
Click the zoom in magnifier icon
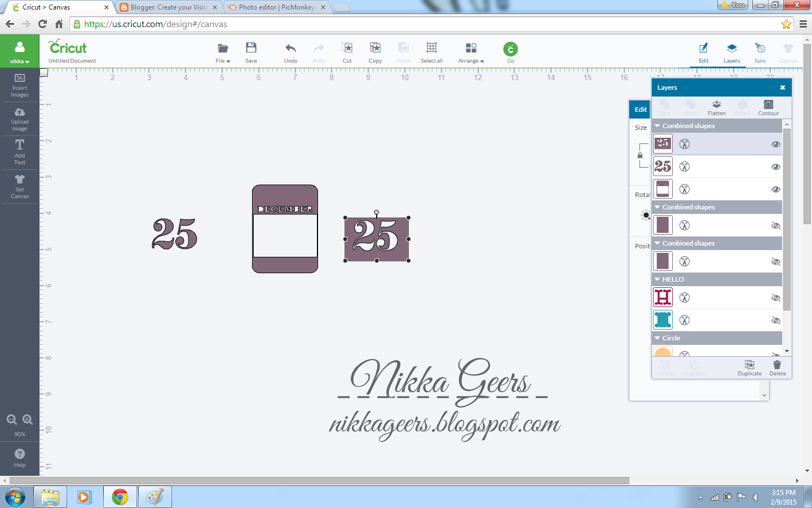27,419
